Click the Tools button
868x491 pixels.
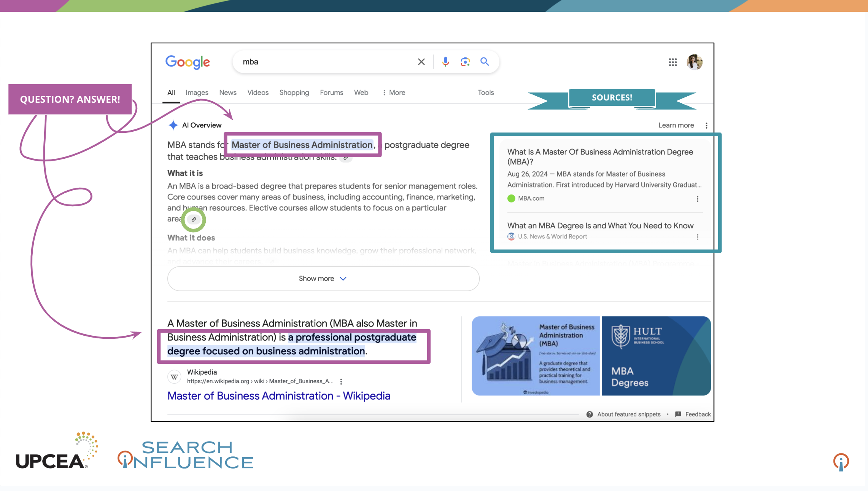point(485,92)
